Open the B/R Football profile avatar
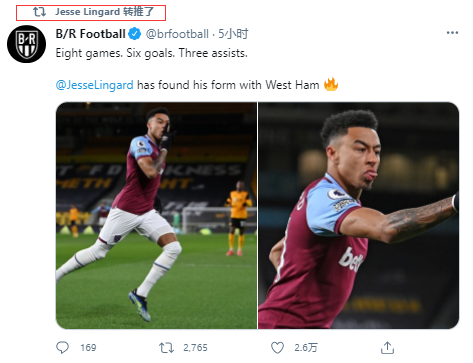The height and width of the screenshot is (363, 473). click(x=26, y=44)
